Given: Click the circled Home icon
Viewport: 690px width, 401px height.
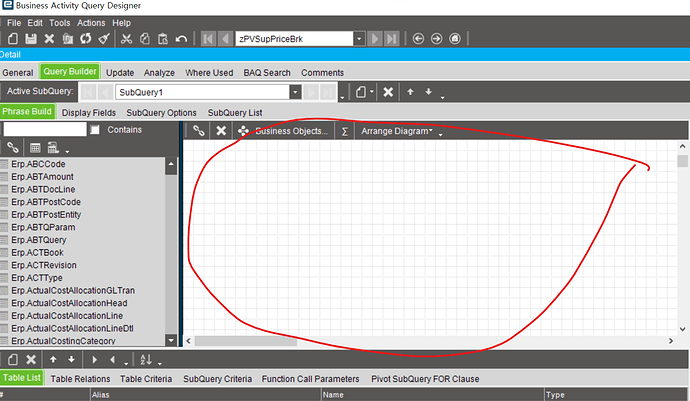Looking at the screenshot, I should [x=455, y=39].
